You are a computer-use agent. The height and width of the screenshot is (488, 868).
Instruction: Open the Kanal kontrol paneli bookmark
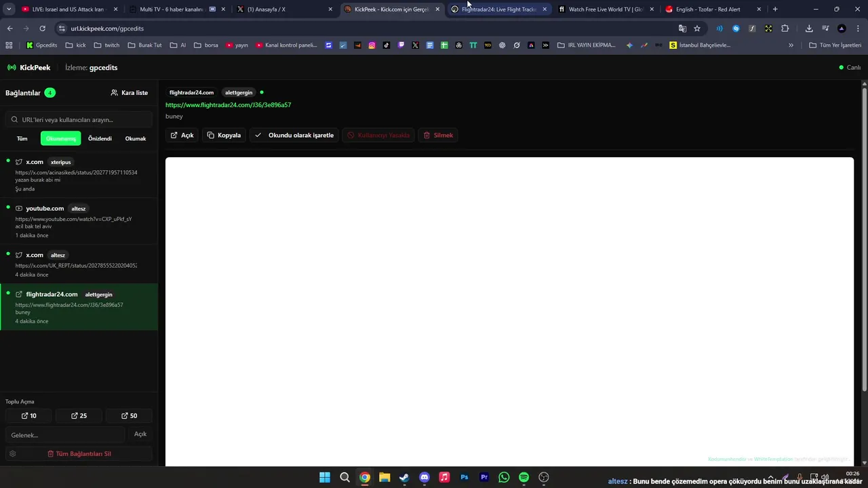287,45
